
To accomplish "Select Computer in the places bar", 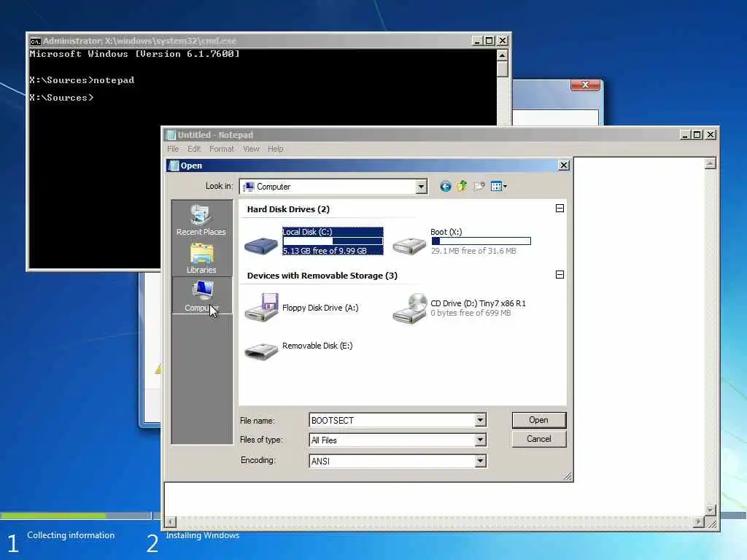I will pyautogui.click(x=202, y=296).
